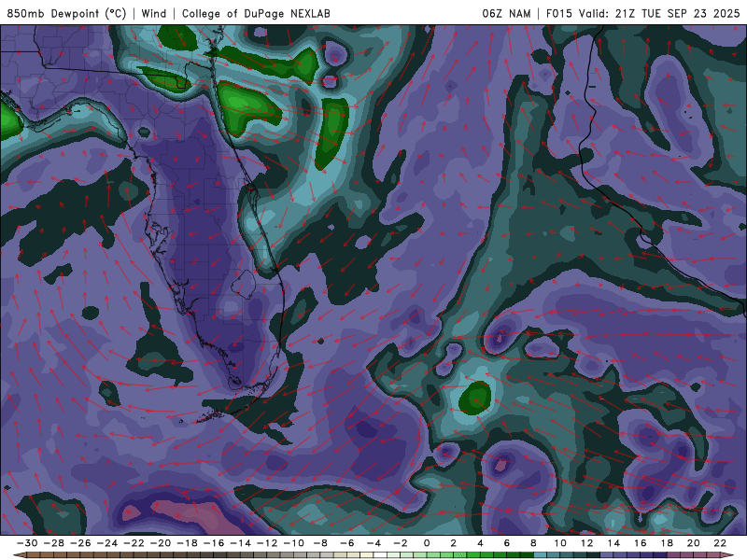
Task: Click the 18 label on the color scale
Action: click(667, 543)
